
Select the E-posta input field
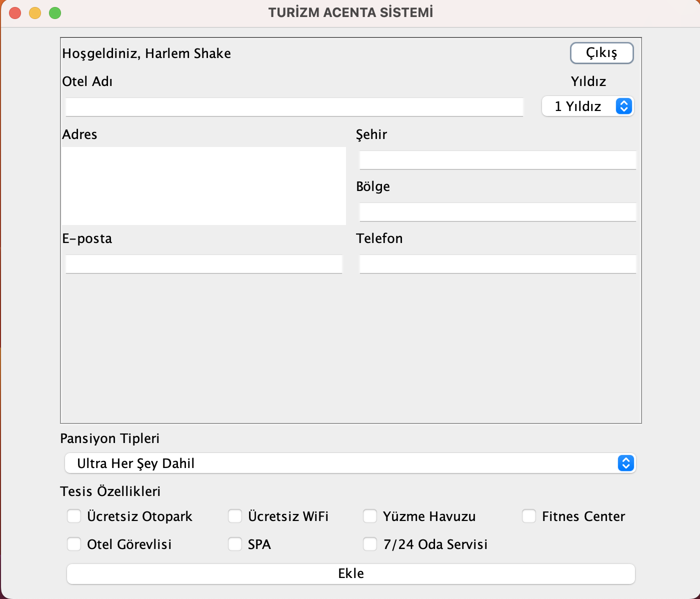[x=203, y=264]
